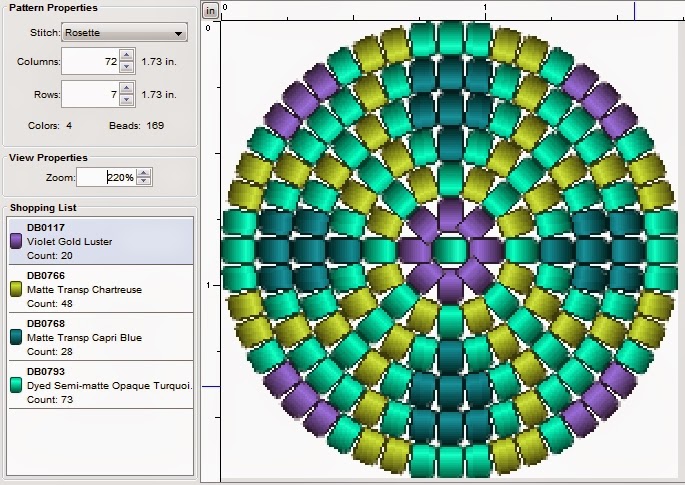The image size is (685, 485).
Task: Click the Columns input field showing 72
Action: [x=90, y=61]
